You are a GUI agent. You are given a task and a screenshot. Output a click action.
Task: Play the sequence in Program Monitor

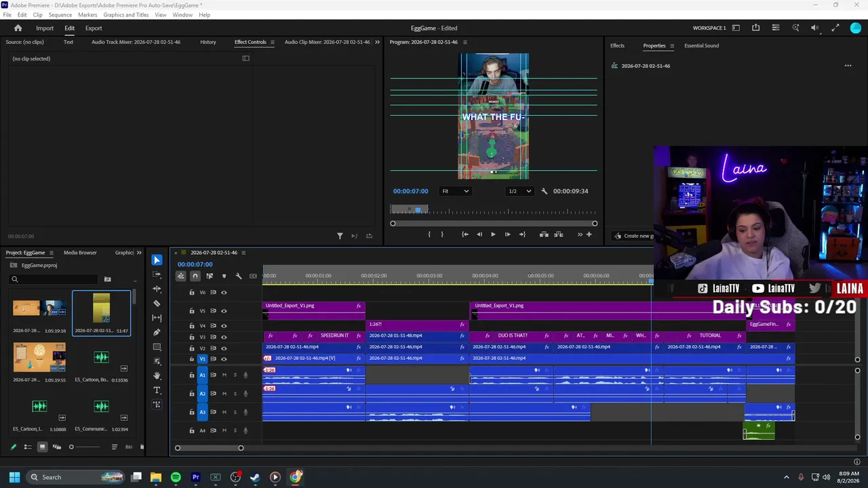coord(493,235)
